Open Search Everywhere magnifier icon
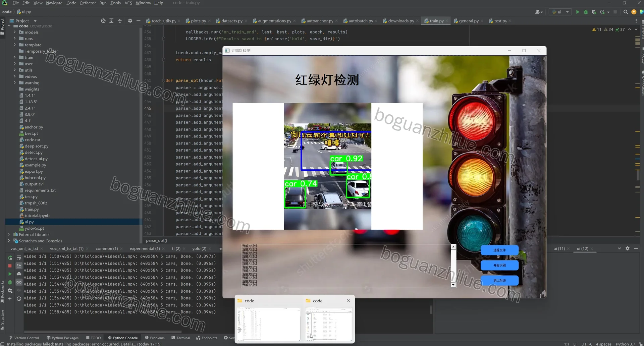This screenshot has height=346, width=644. (x=626, y=12)
